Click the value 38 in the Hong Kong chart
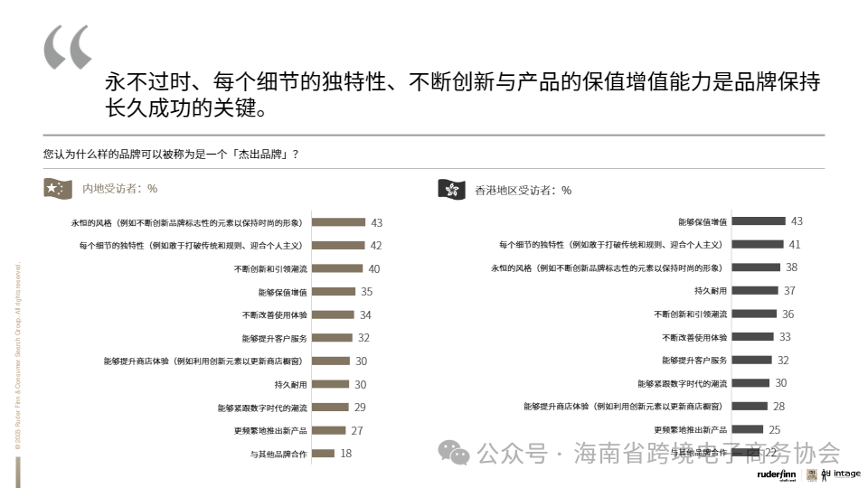This screenshot has height=488, width=868. pos(792,267)
